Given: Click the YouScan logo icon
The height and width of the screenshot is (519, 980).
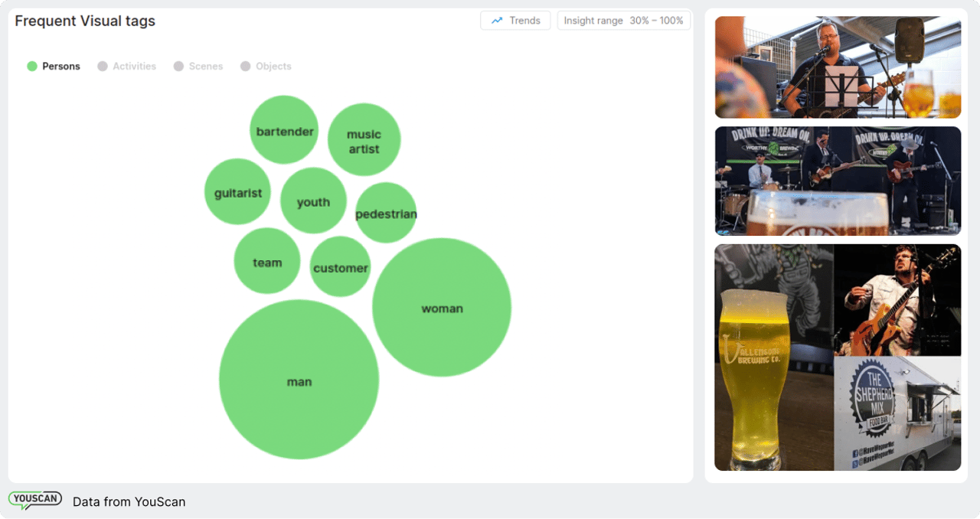Looking at the screenshot, I should tap(34, 501).
